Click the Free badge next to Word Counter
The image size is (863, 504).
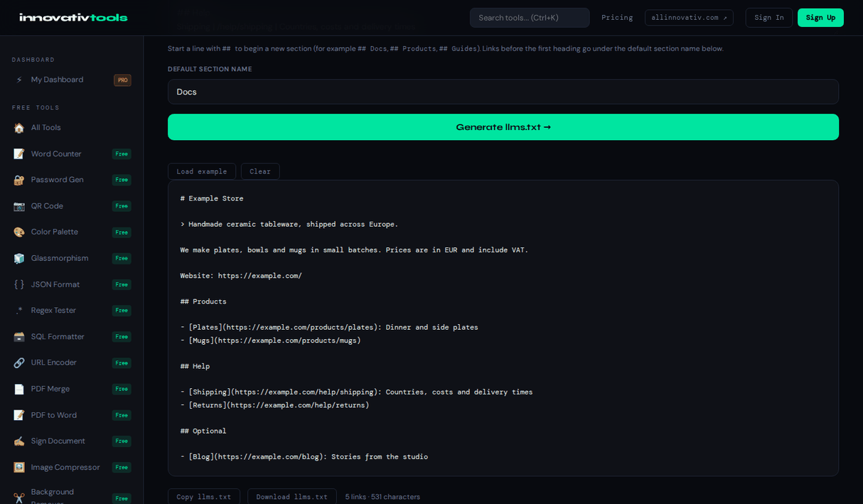point(122,154)
